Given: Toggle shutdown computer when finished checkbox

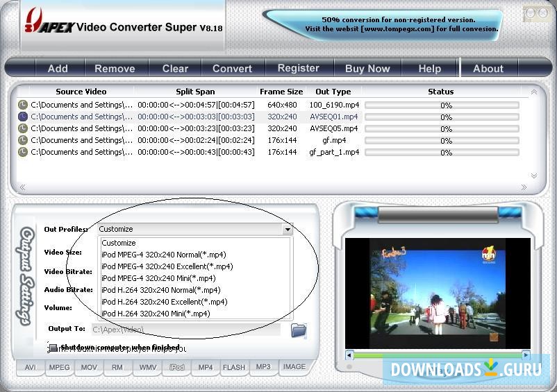Looking at the screenshot, I should pyautogui.click(x=53, y=348).
